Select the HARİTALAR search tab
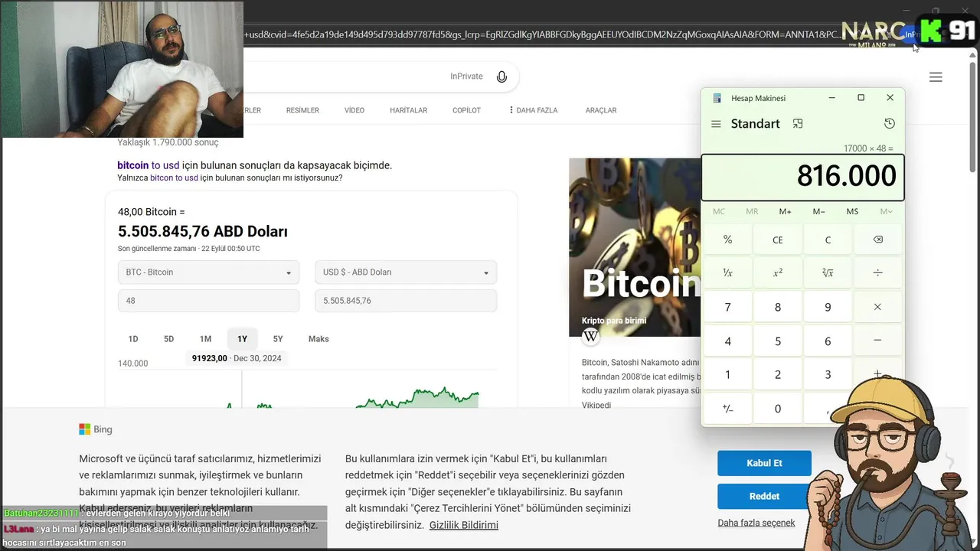 (x=409, y=110)
